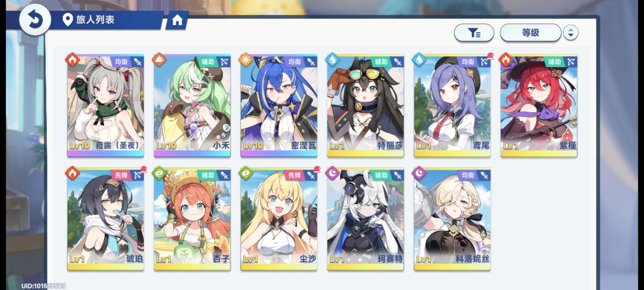Open 密涅瓦 character card
The image size is (644, 290).
point(279,106)
